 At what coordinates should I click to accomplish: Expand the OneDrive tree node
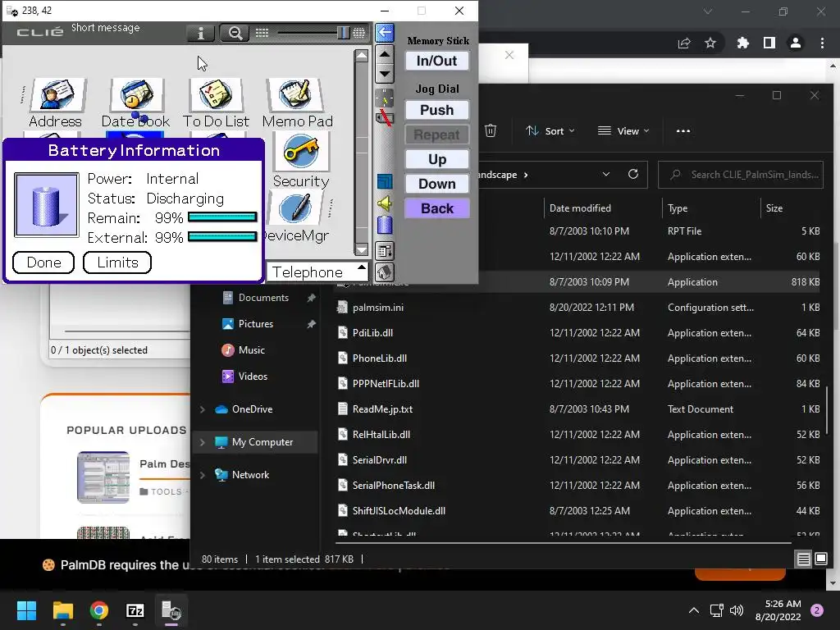click(203, 409)
